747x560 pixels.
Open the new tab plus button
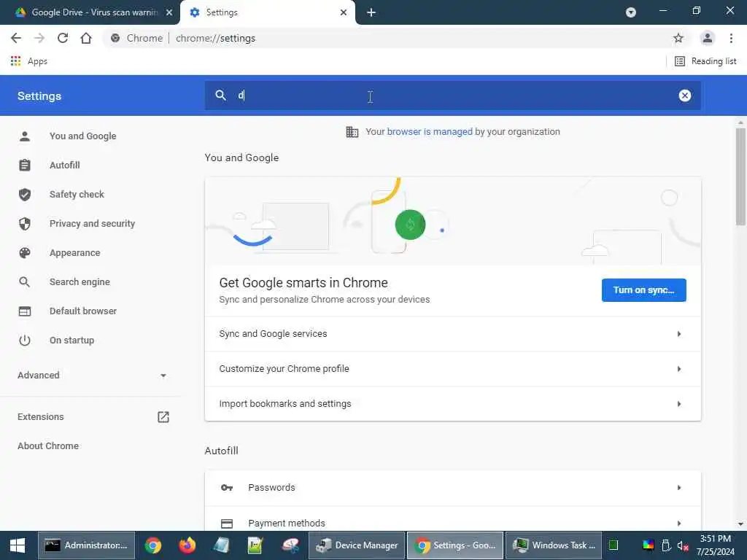tap(371, 12)
